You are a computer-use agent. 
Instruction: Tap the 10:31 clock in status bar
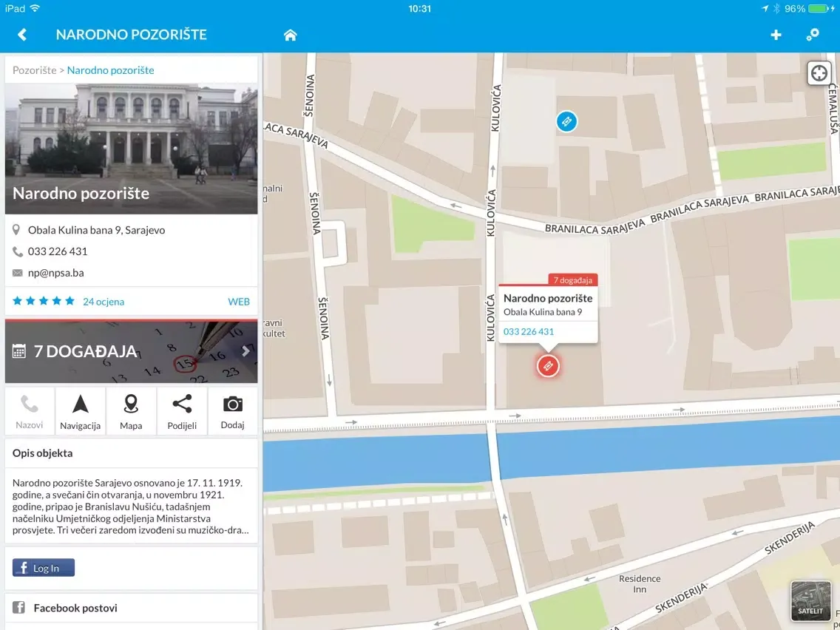(x=419, y=9)
